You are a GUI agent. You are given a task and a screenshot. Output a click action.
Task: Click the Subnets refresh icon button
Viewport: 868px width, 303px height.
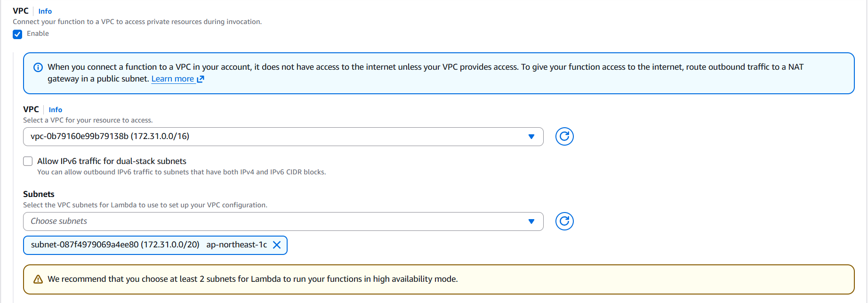point(564,221)
